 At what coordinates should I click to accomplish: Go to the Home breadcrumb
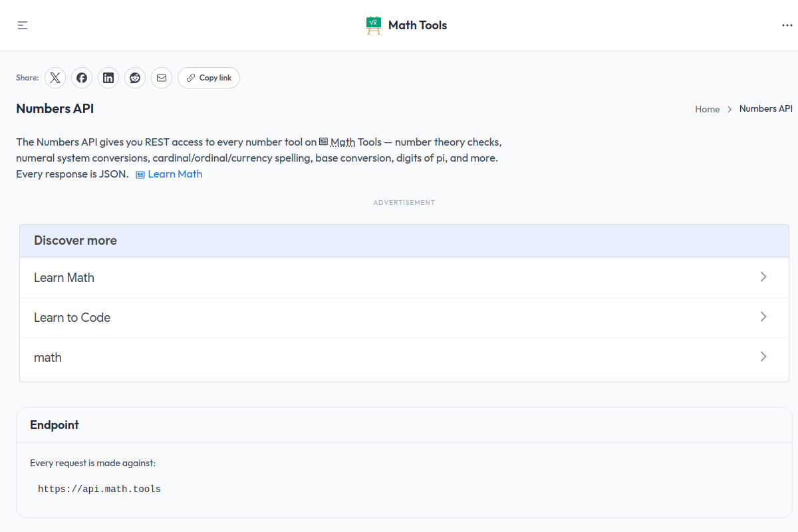[708, 109]
